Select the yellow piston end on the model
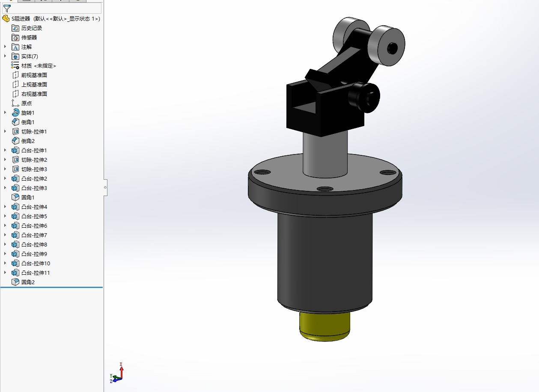The image size is (539, 392). (x=325, y=326)
